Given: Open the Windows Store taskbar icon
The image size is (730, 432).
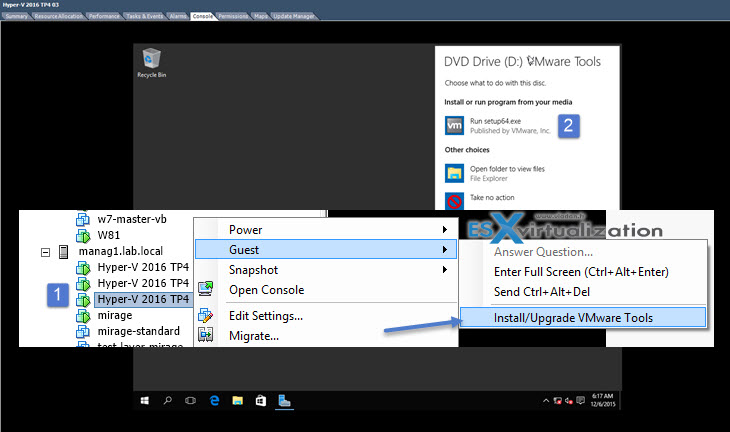Looking at the screenshot, I should pos(261,400).
